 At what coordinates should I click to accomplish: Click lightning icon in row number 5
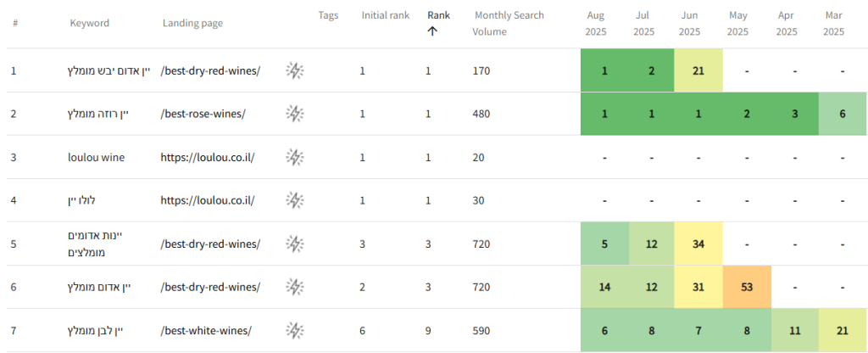pos(294,244)
